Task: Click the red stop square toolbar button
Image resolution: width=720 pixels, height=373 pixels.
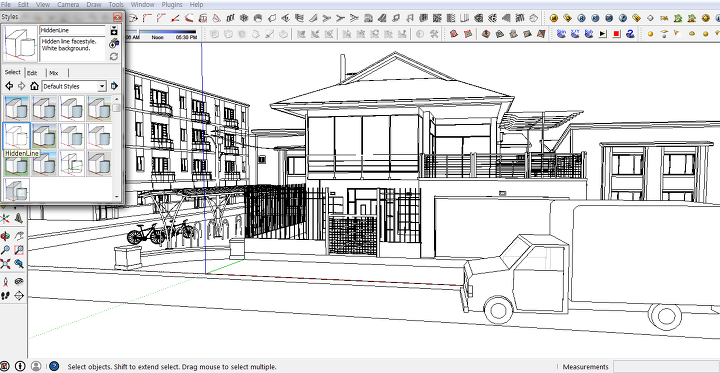Action: (617, 34)
